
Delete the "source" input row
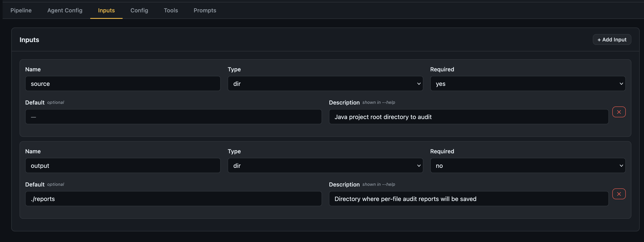(619, 112)
